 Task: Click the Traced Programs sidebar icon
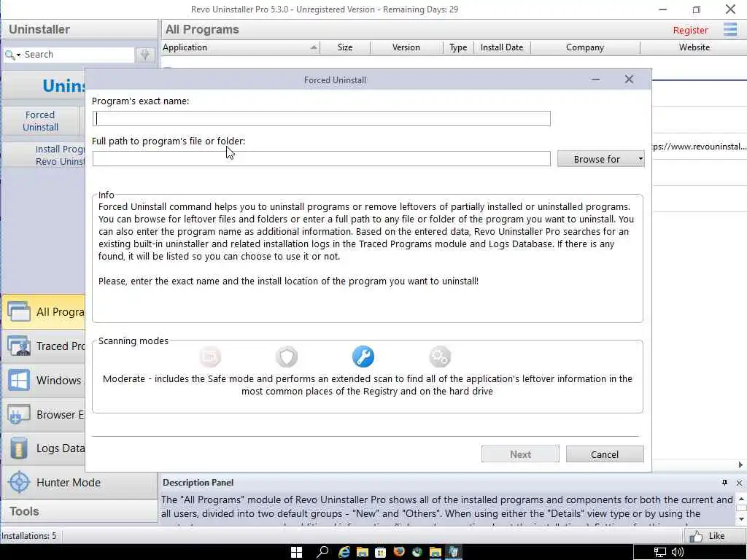click(18, 346)
